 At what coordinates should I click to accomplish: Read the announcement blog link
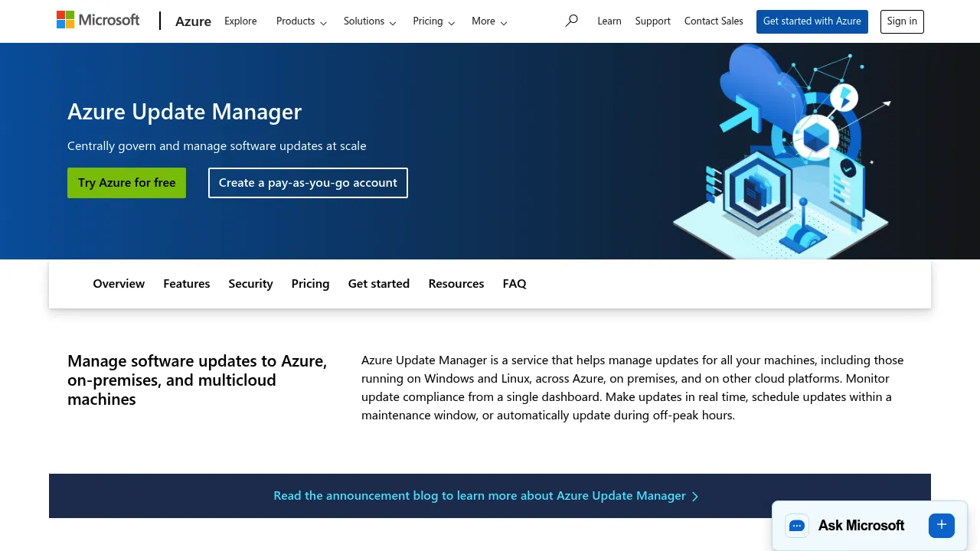point(486,496)
